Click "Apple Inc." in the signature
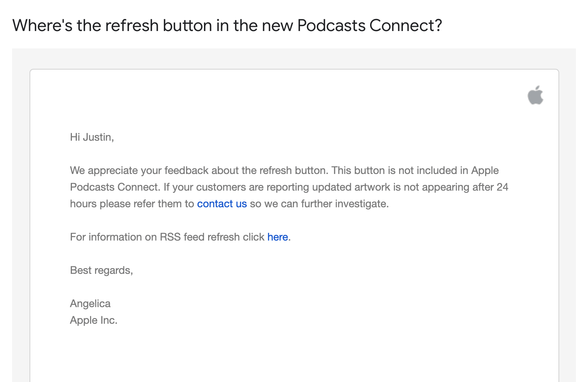Image resolution: width=588 pixels, height=382 pixels. (93, 320)
